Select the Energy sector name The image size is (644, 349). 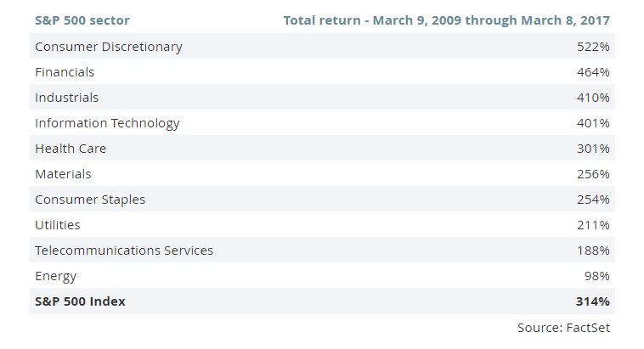click(x=55, y=276)
